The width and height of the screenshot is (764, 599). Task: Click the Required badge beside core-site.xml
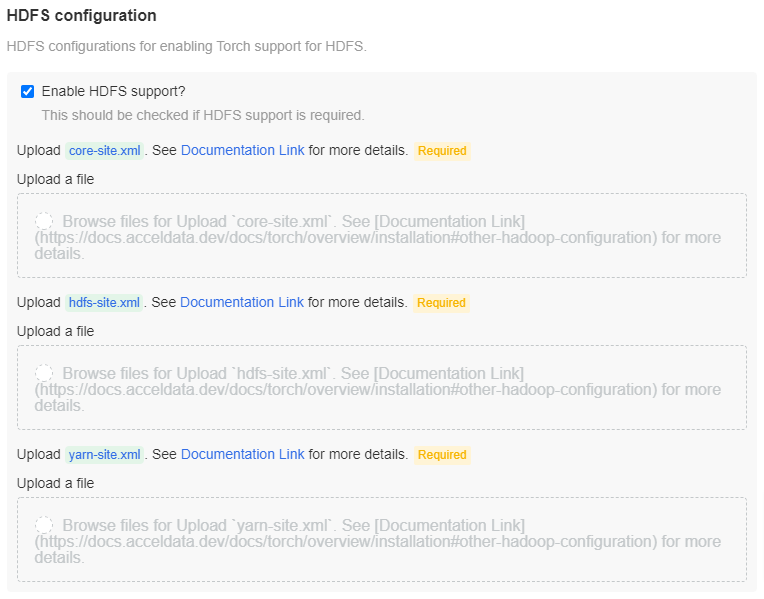(x=442, y=151)
